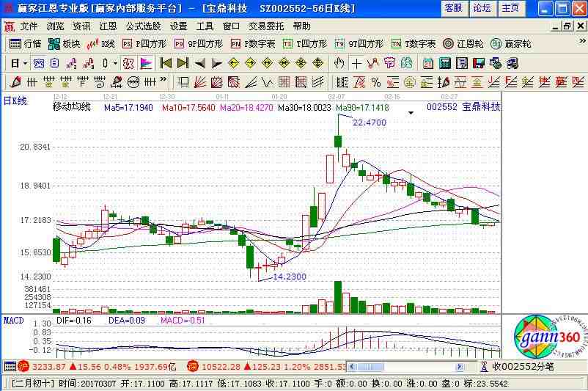Jump to the last bar icon
This screenshot has height=391, width=588.
[183, 63]
